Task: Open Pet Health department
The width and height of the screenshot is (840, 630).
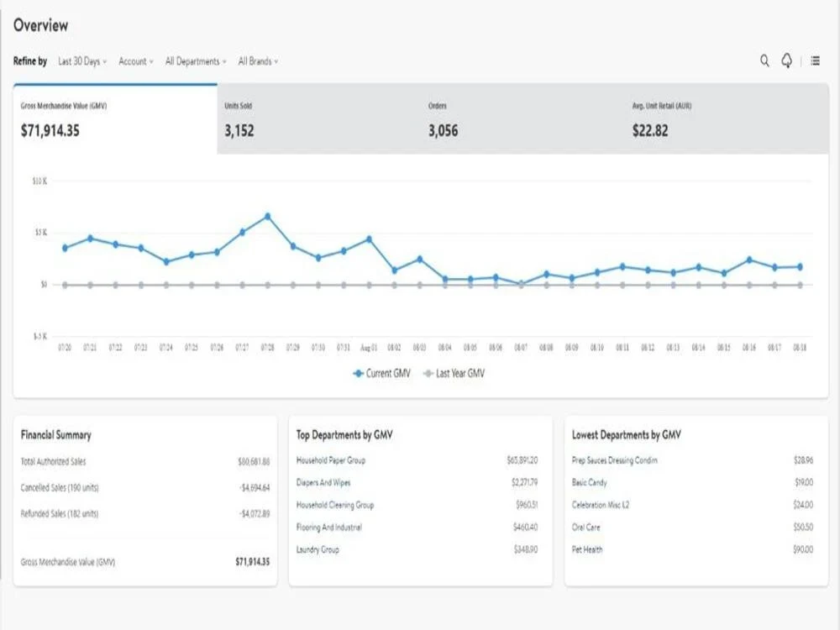Action: [x=587, y=549]
